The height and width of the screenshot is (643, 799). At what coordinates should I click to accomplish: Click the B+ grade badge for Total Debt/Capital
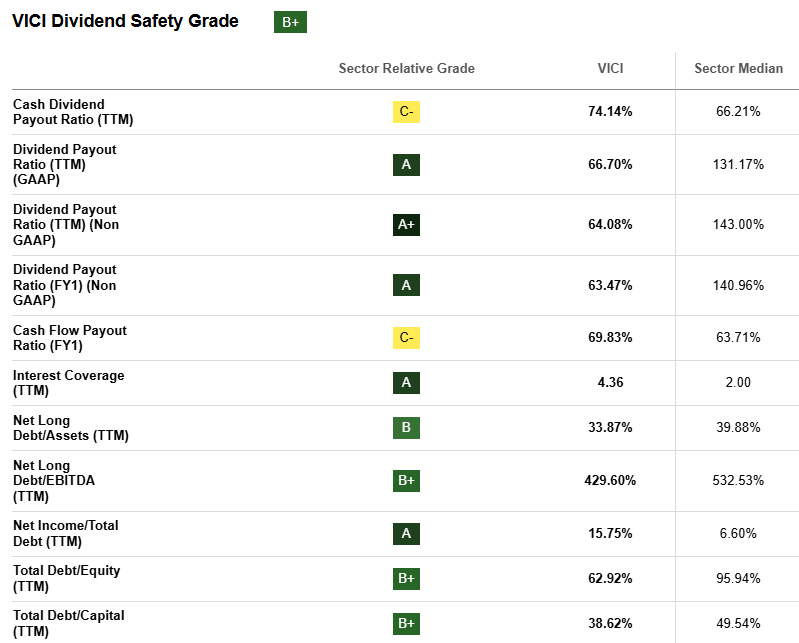click(406, 623)
